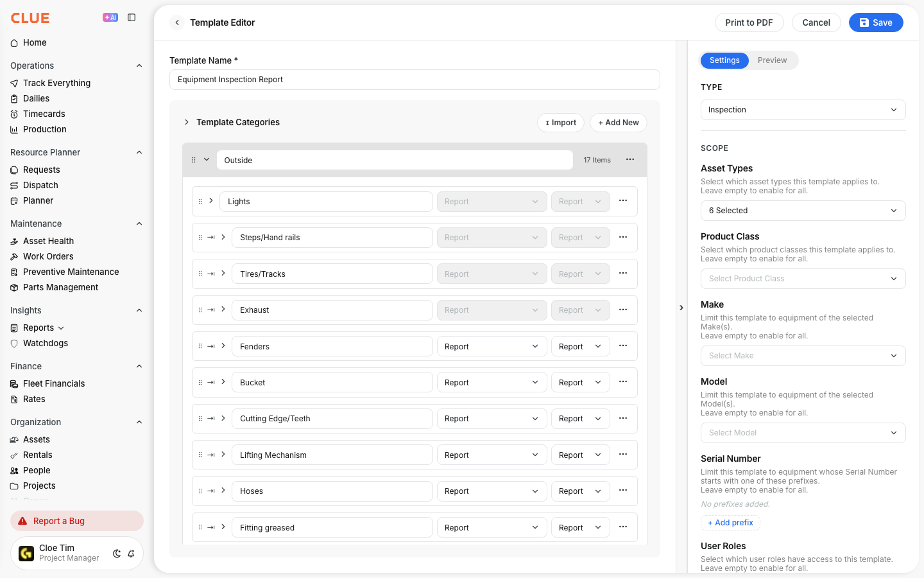The image size is (924, 578).
Task: Collapse the right settings panel arrow
Action: [x=681, y=308]
